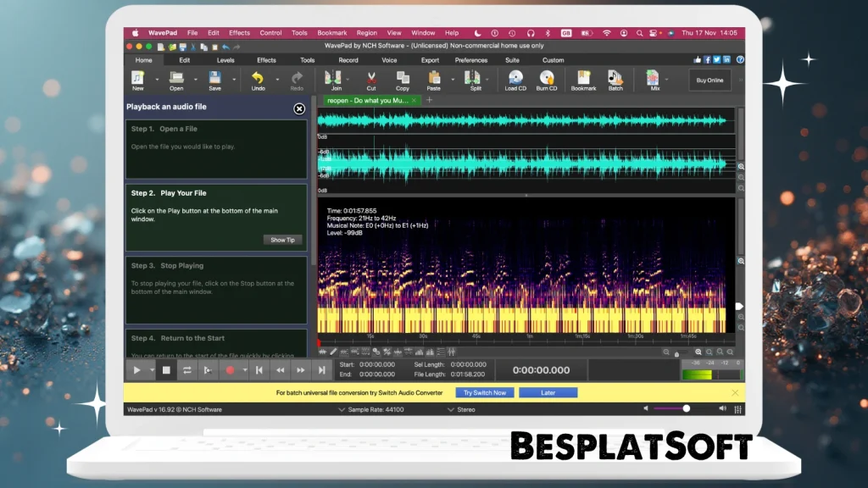Click the Paste icon
The width and height of the screenshot is (868, 488).
[436, 79]
